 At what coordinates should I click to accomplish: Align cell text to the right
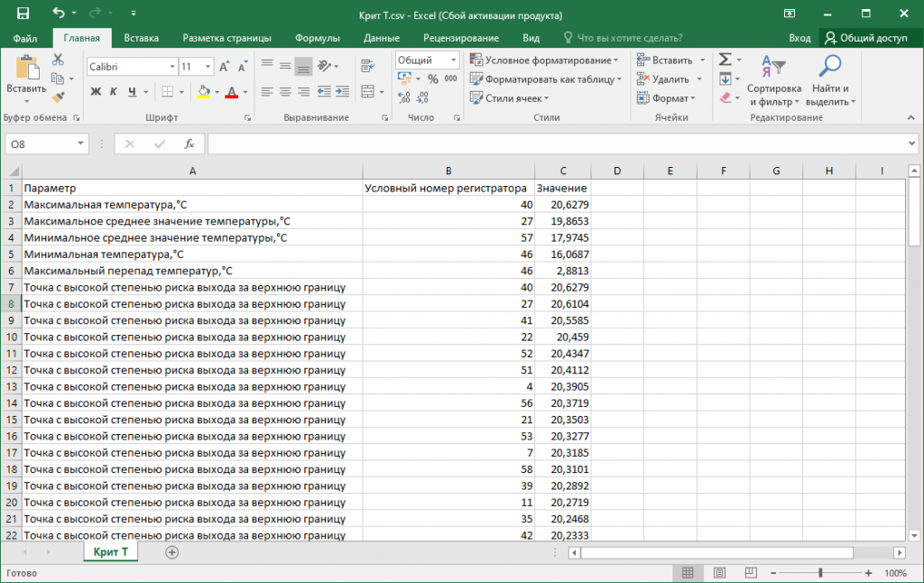tap(303, 91)
